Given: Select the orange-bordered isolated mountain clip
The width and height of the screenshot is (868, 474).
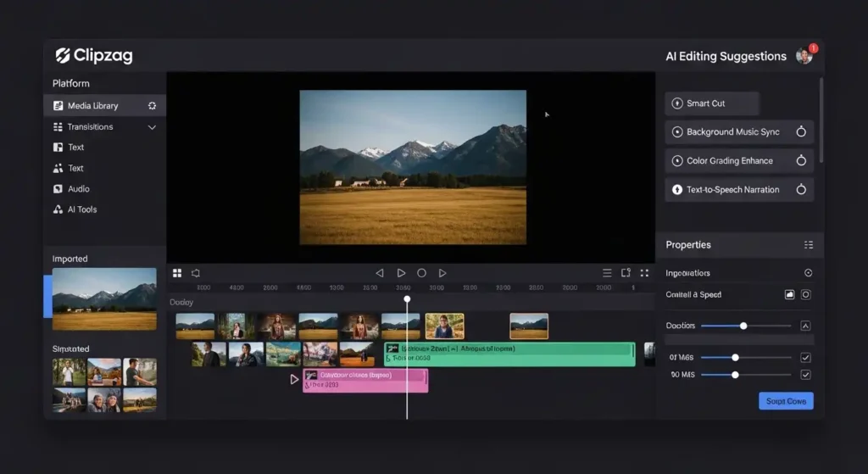Looking at the screenshot, I should [x=529, y=326].
